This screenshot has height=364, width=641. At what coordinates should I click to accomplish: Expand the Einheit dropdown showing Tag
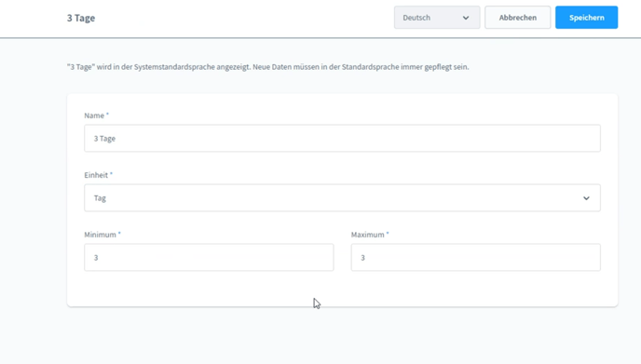(342, 198)
